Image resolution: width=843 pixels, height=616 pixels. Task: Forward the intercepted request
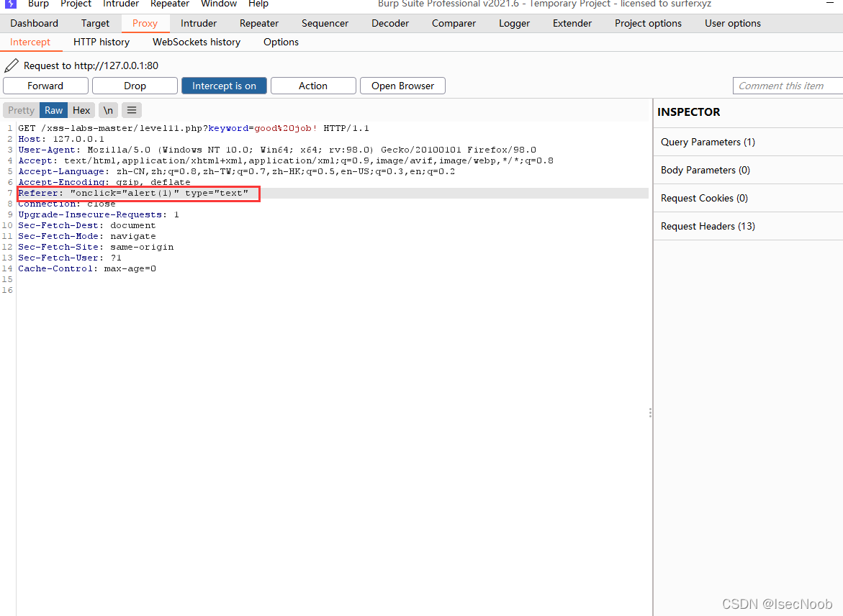pos(45,86)
